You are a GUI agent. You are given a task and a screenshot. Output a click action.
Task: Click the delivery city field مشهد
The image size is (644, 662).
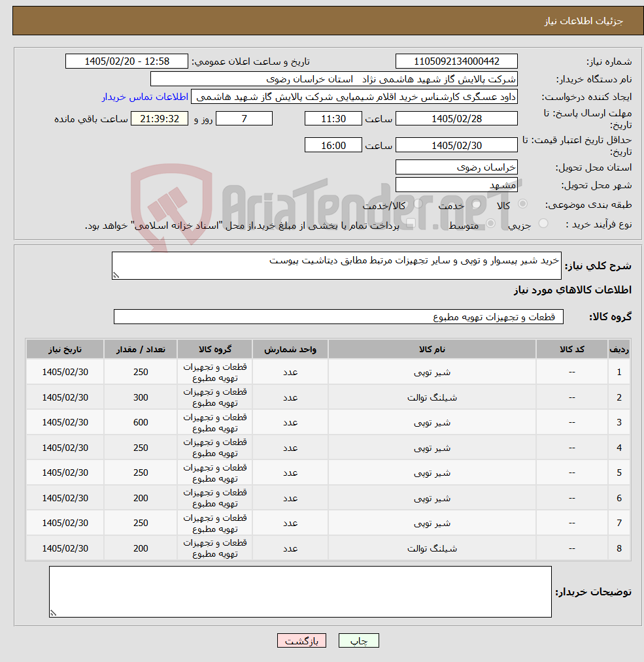456,185
